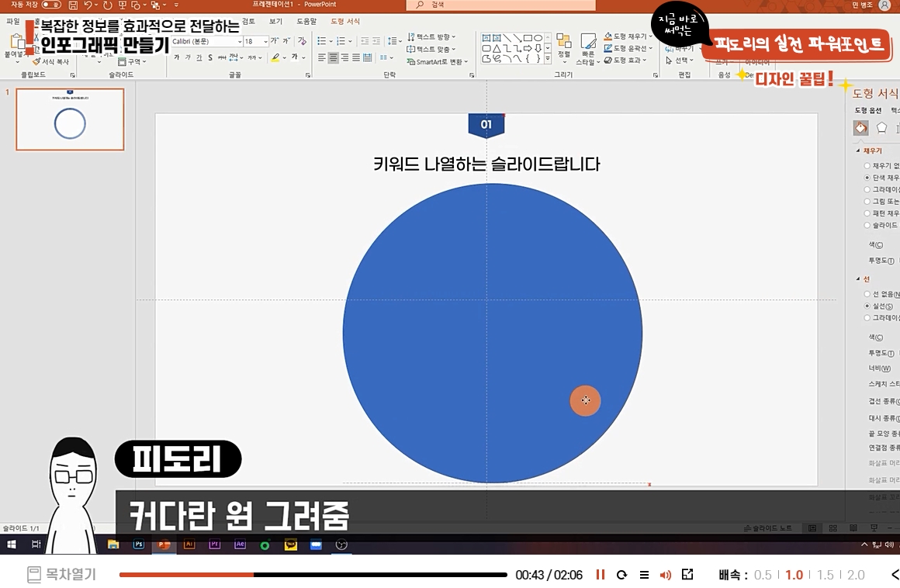Screen dimensions: 900x588
Task: Select the gradient line radio button under 선
Action: point(867,317)
